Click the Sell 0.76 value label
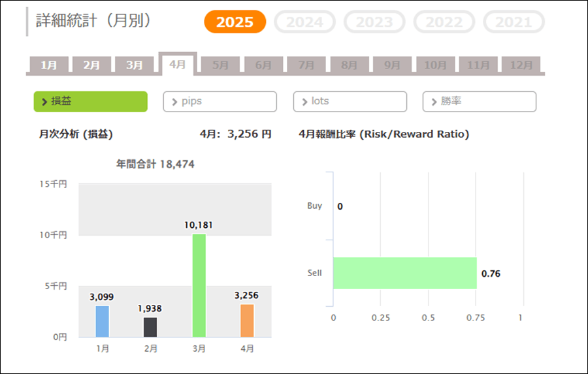The width and height of the screenshot is (588, 374). pos(491,273)
